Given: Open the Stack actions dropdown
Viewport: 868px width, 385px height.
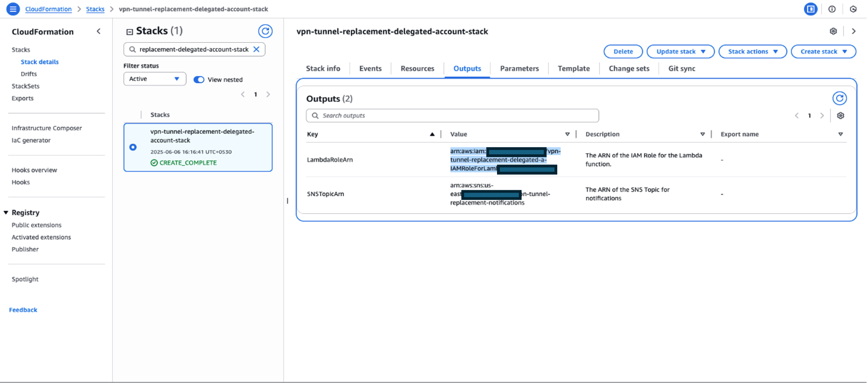Looking at the screenshot, I should click(x=752, y=51).
